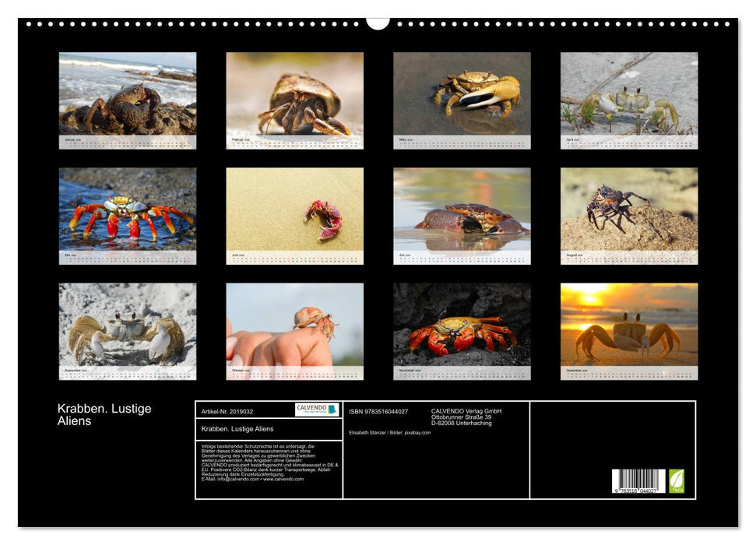756x545 pixels.
Task: Select the Oktober crab on hand thumbnail
Action: tap(294, 325)
